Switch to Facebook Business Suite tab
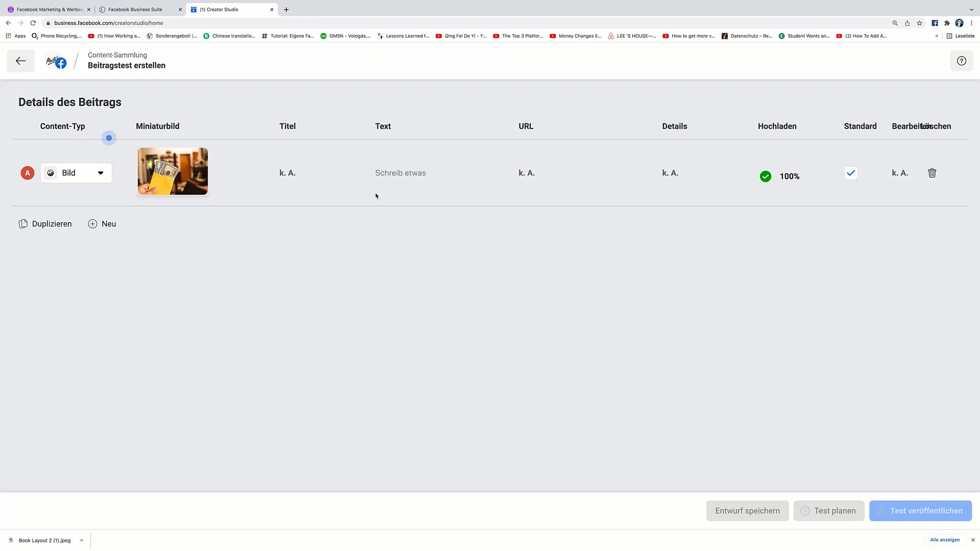Viewport: 980px width, 551px height. (x=135, y=9)
